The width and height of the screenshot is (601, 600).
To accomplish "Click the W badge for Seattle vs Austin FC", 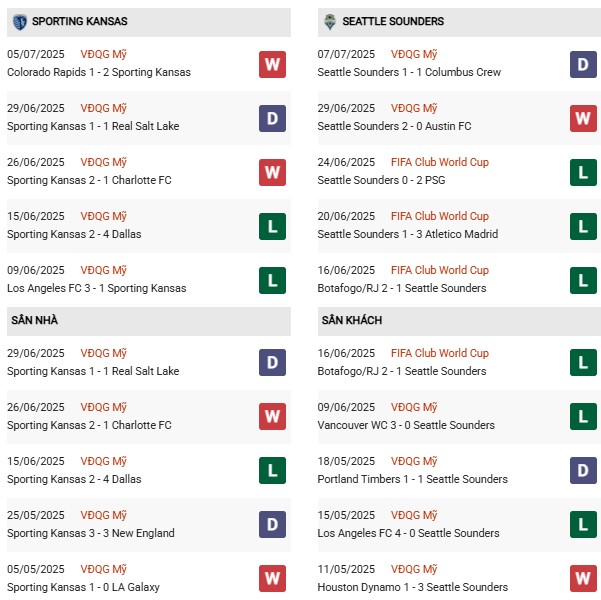I will pyautogui.click(x=583, y=119).
